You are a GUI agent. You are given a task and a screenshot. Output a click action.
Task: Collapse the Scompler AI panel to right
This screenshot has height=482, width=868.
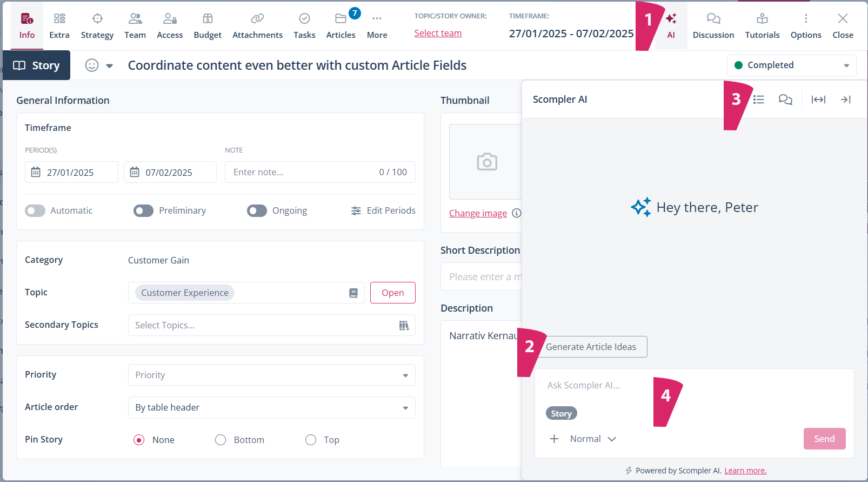(x=845, y=100)
